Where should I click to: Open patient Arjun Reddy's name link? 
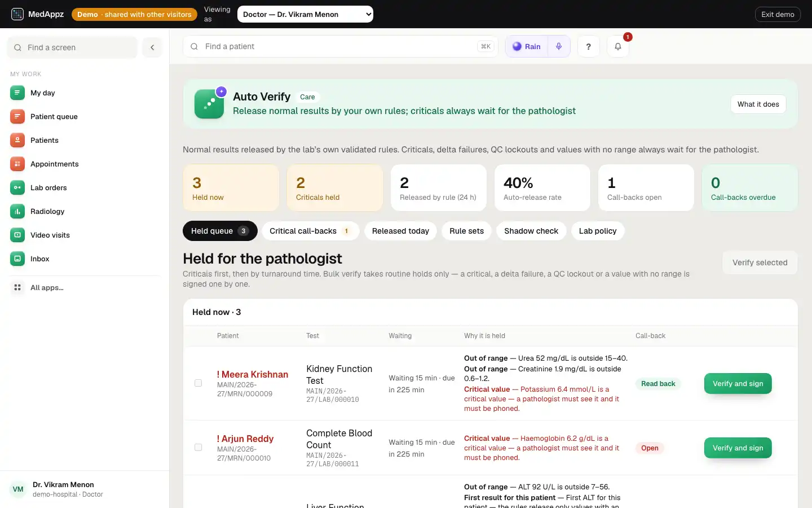pyautogui.click(x=245, y=439)
